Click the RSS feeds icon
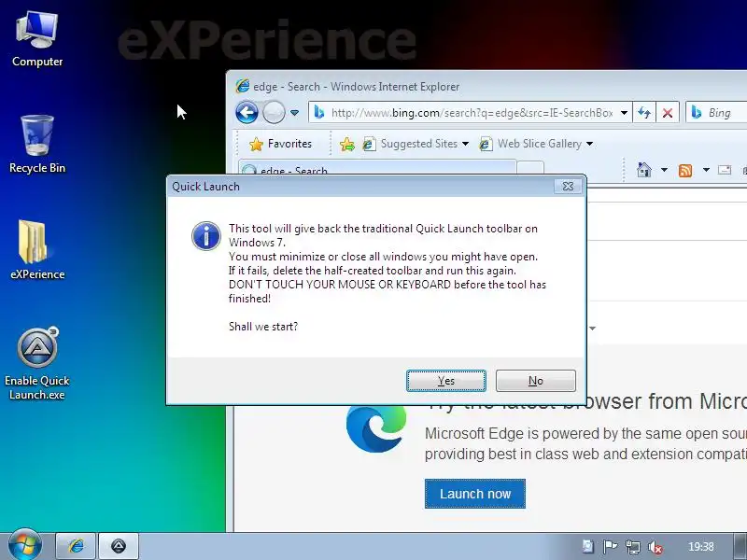Viewport: 747px width, 560px height. point(685,170)
